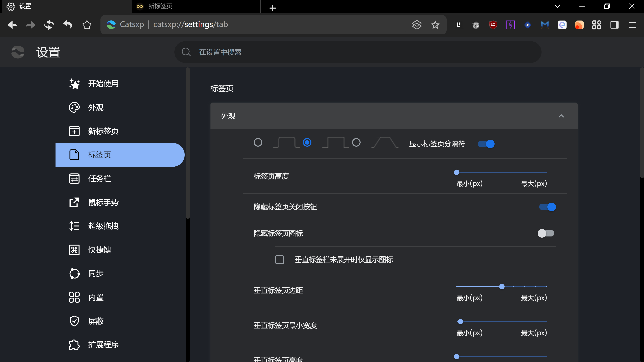Viewport: 644px width, 362px height.
Task: Open 快捷键 settings in sidebar
Action: [99, 250]
